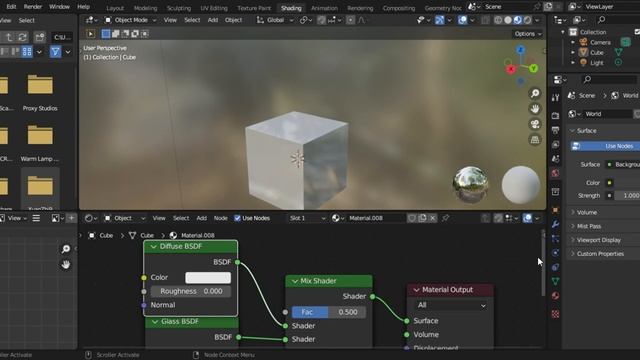
Task: Open the Render properties camera tab
Action: tap(555, 116)
